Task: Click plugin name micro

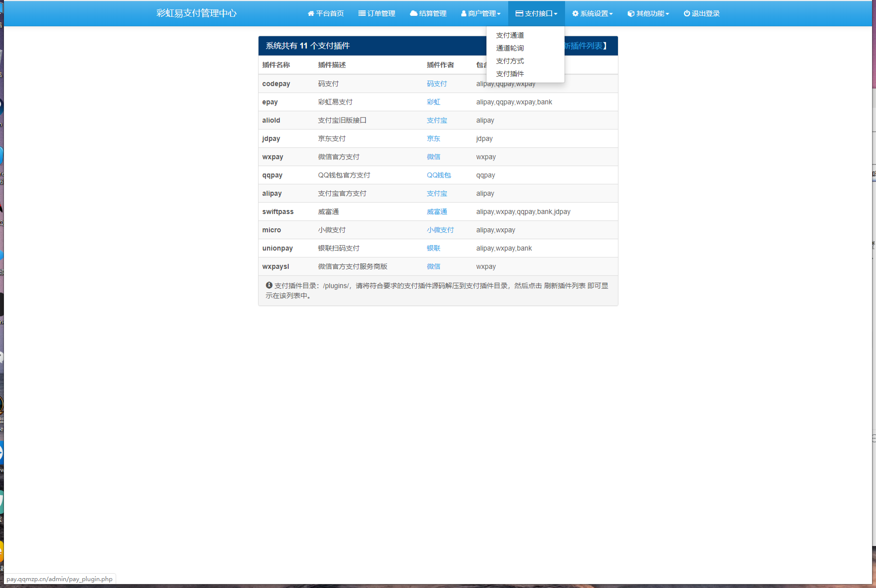Action: click(272, 230)
